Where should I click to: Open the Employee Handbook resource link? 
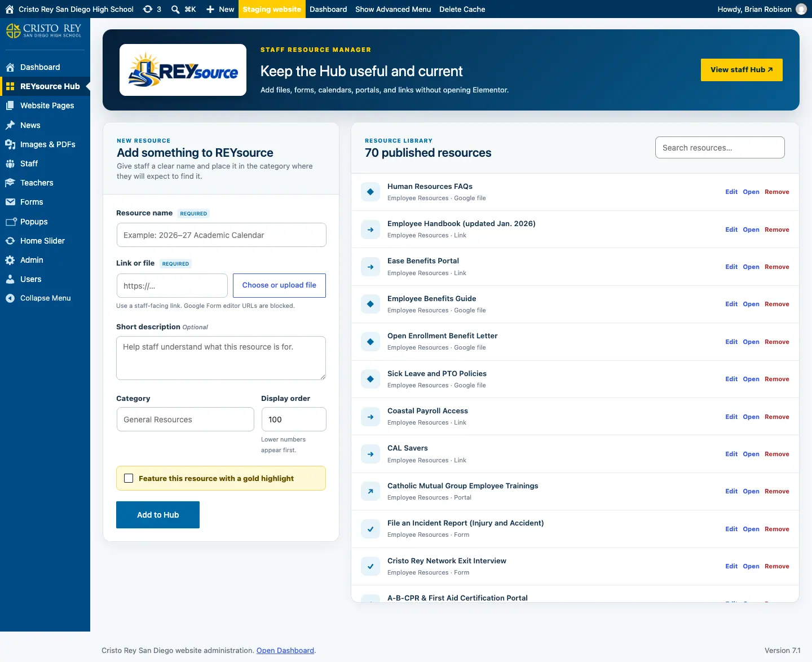[x=751, y=230]
